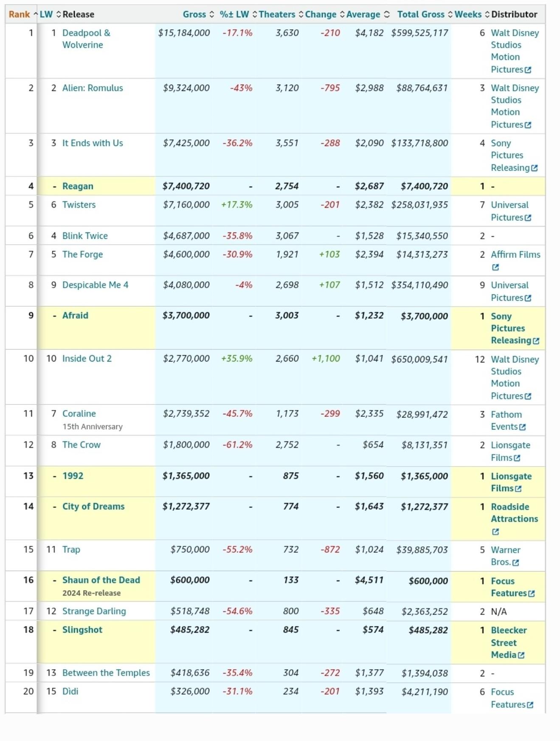560x741 pixels.
Task: Open It Ends with Us link
Action: tap(93, 143)
